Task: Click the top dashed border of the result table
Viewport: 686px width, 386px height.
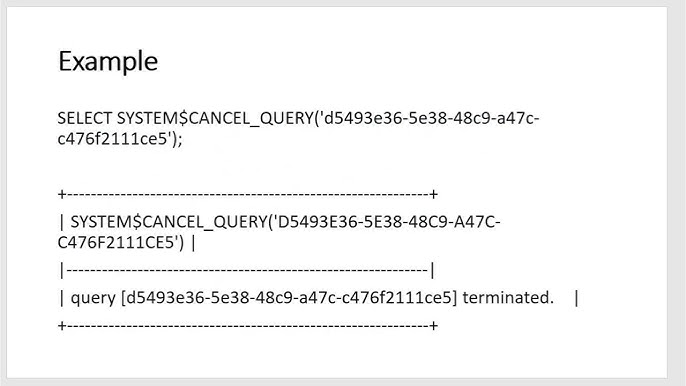Action: [x=248, y=194]
